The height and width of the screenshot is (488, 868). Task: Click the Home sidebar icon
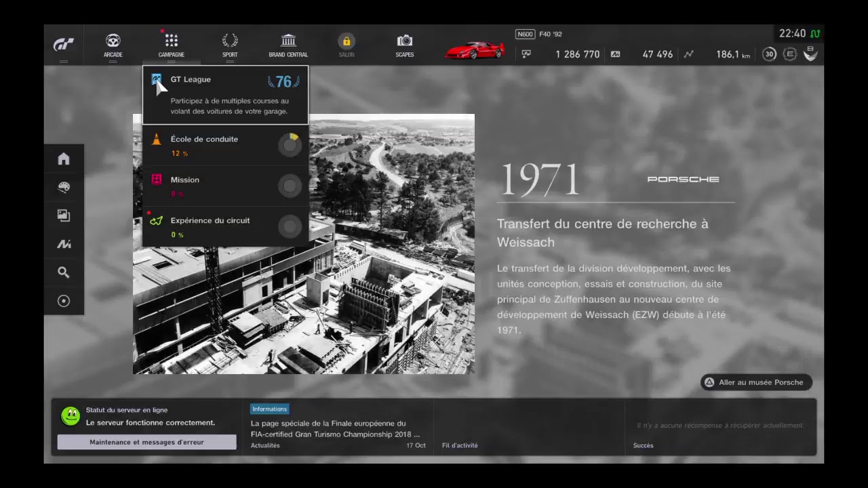pos(64,159)
